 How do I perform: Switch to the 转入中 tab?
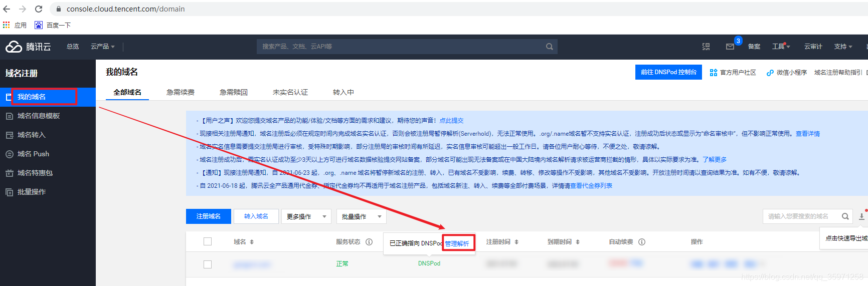pos(343,92)
